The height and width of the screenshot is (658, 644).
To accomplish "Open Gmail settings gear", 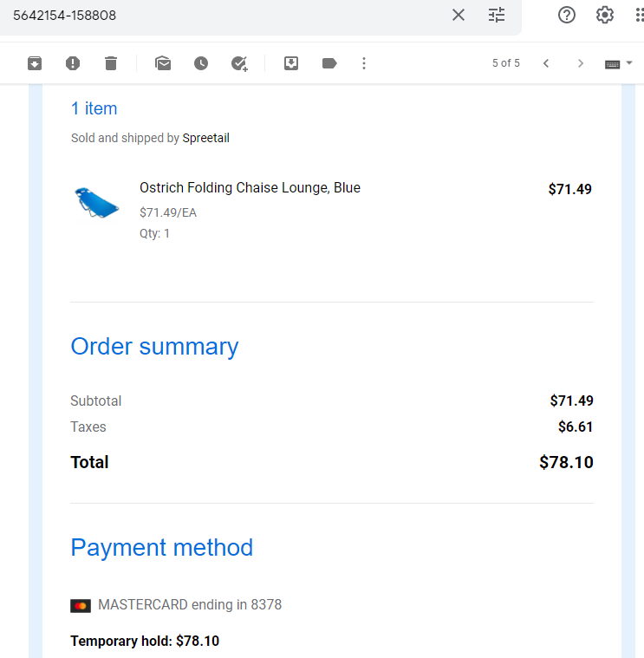I will 605,15.
